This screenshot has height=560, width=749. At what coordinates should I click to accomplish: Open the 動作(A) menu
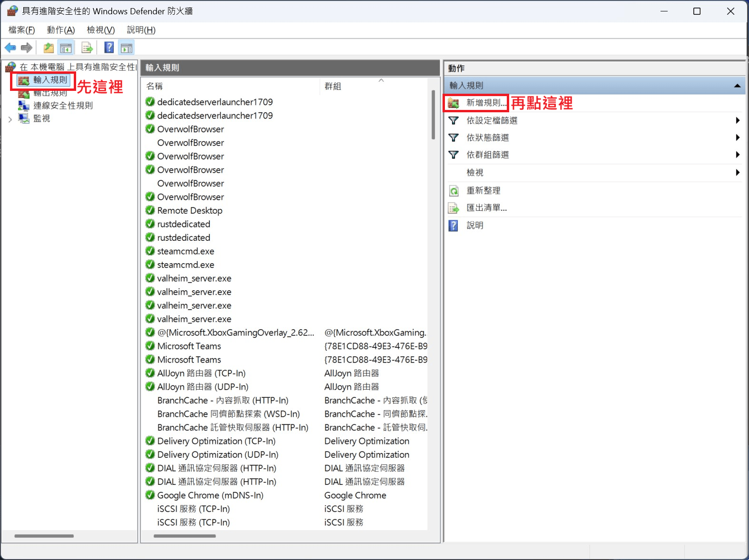[x=61, y=30]
